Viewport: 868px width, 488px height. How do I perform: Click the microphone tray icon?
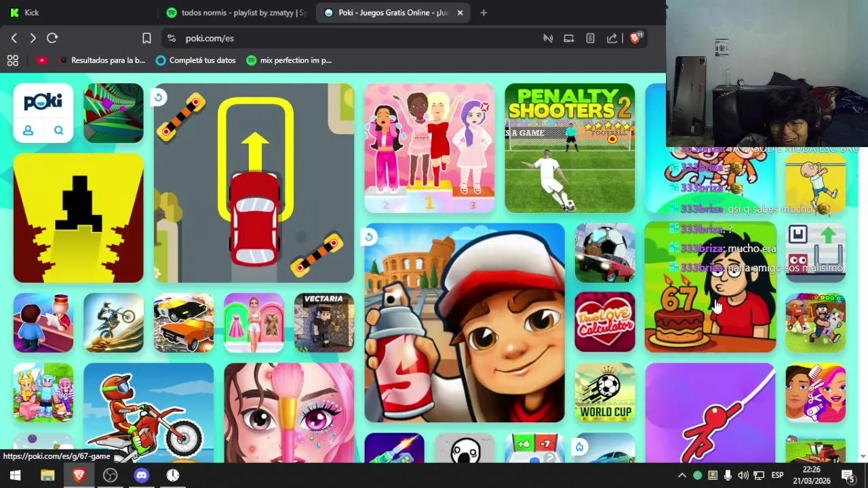728,475
